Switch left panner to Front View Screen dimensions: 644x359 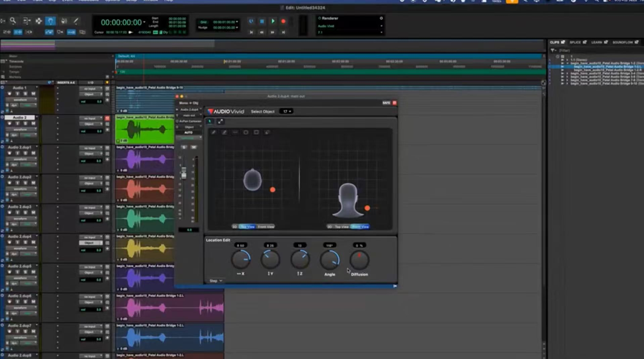[x=266, y=227]
